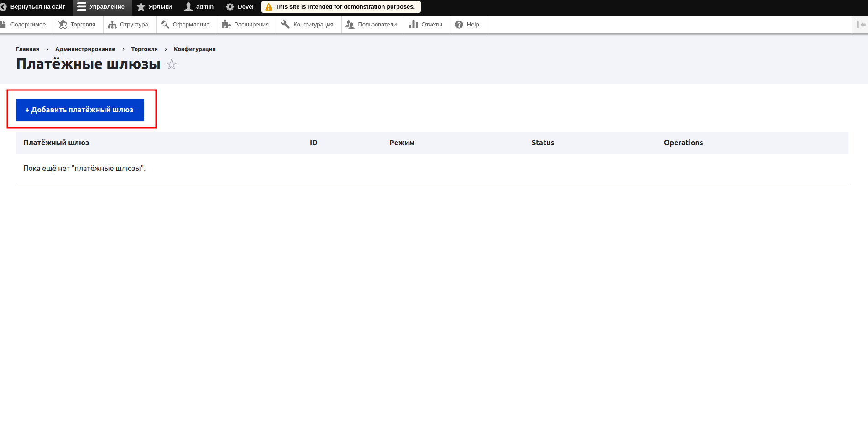This screenshot has width=868, height=424.
Task: Click the Help question mark icon
Action: point(459,25)
